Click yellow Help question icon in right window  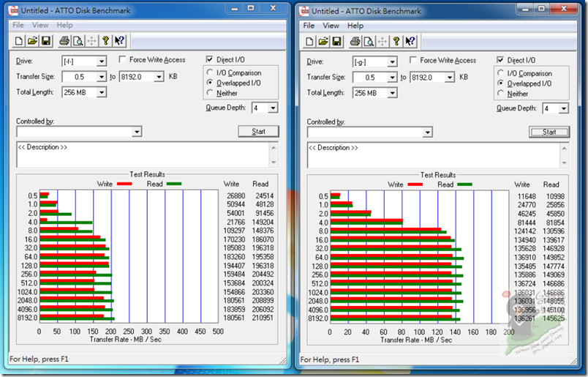click(396, 41)
